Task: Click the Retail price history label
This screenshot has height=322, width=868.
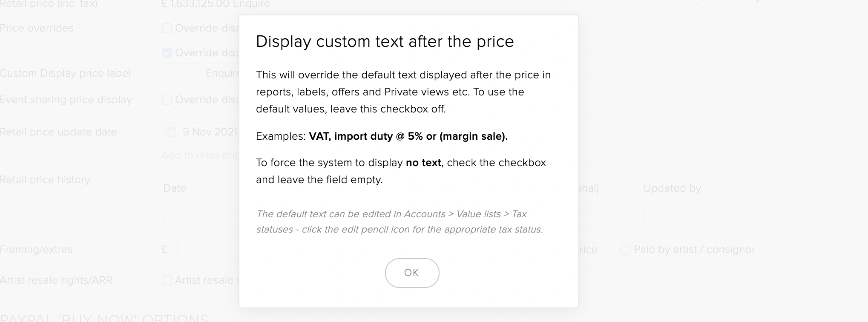Action: click(x=45, y=180)
